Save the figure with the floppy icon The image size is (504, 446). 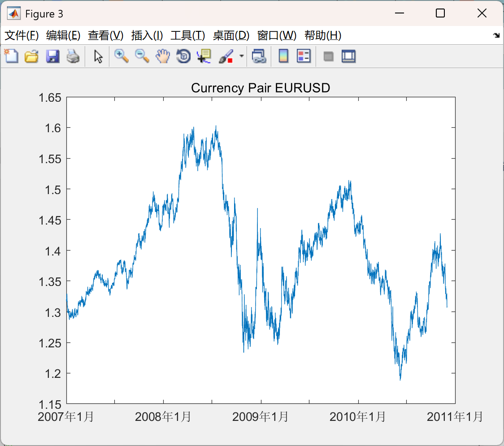click(x=52, y=56)
